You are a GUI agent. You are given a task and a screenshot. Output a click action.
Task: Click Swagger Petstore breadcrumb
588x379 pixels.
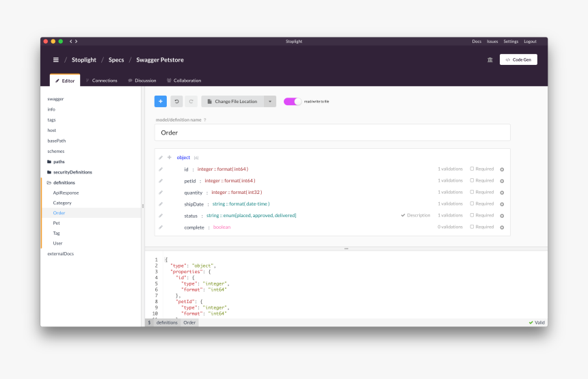(x=160, y=60)
